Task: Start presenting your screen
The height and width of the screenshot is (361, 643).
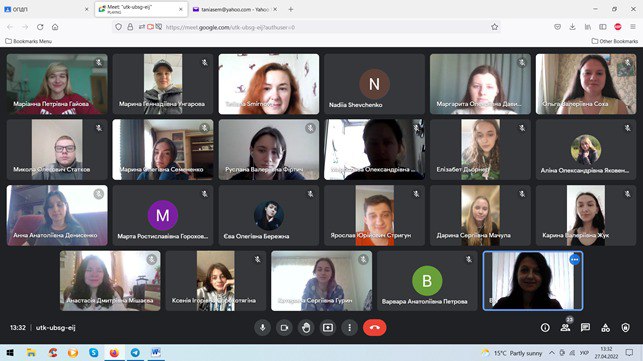Action: click(x=328, y=328)
